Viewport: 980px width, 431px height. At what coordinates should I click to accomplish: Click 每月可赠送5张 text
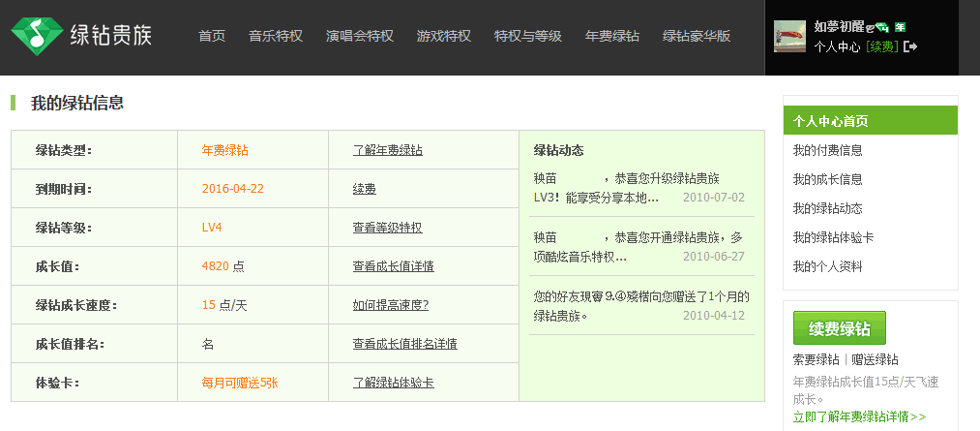pyautogui.click(x=240, y=383)
